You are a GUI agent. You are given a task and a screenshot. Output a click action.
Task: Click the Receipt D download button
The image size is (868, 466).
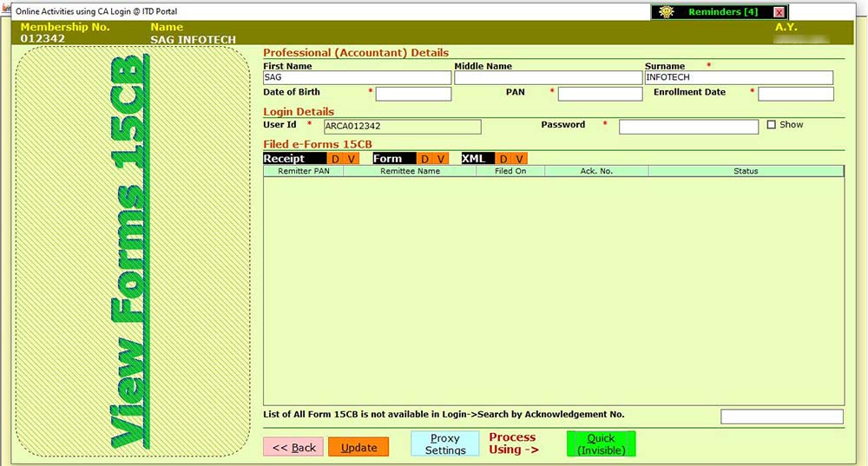pyautogui.click(x=335, y=159)
